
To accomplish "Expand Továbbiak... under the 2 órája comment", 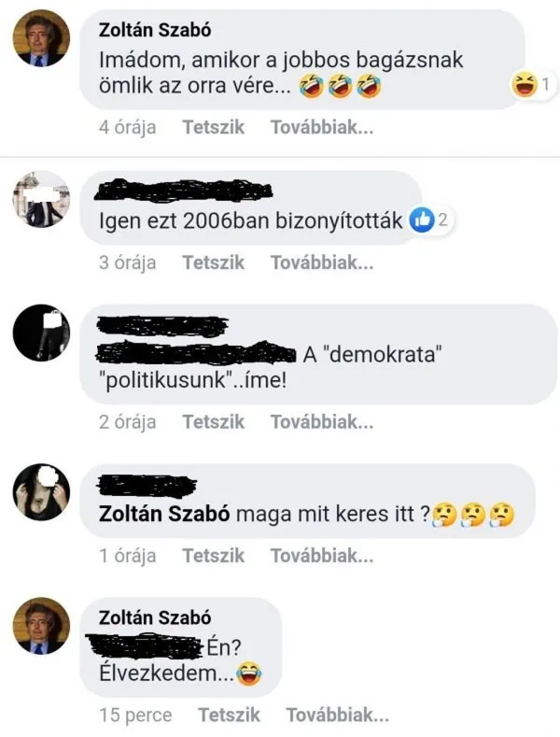I will tap(322, 422).
